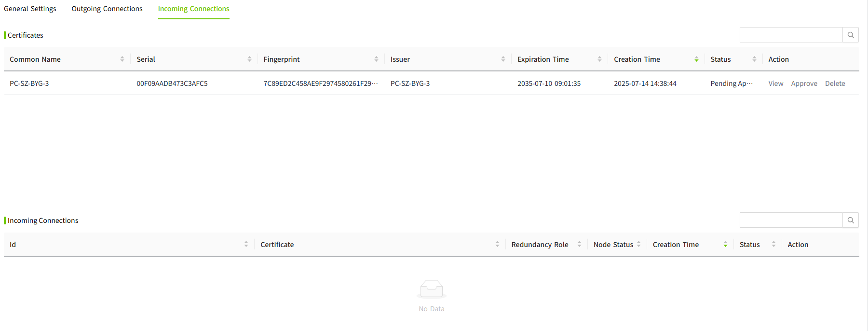Sort certificates by Serial column arrows

(249, 59)
